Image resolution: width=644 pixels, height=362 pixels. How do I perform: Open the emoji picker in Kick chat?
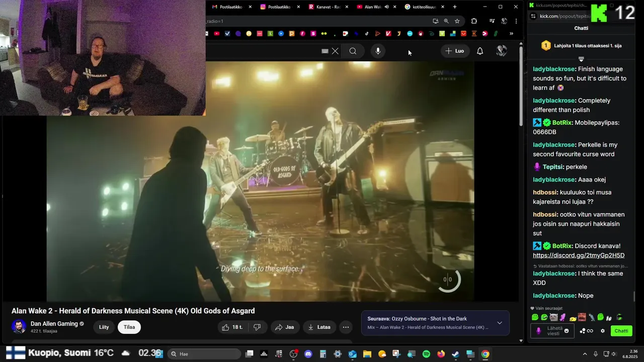coord(567,331)
